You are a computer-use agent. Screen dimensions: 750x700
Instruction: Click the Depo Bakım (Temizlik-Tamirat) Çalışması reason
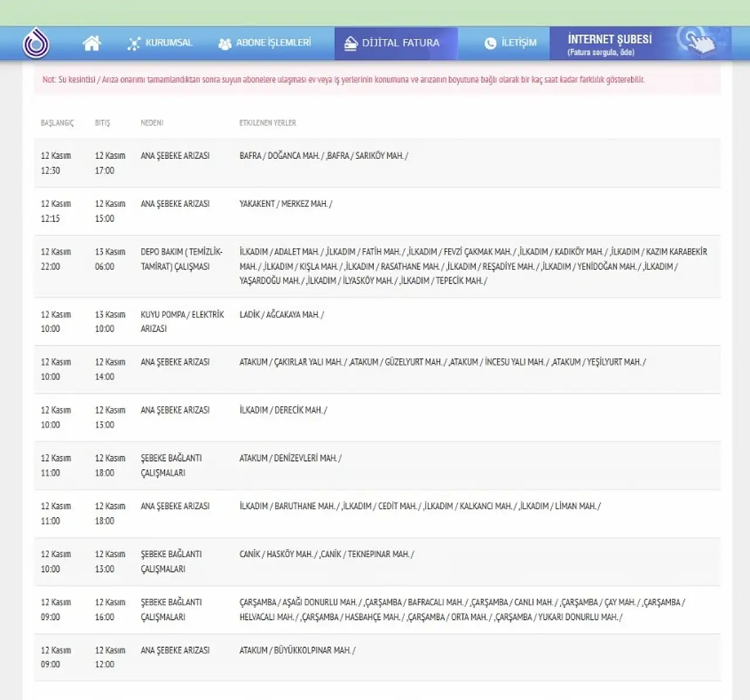182,259
